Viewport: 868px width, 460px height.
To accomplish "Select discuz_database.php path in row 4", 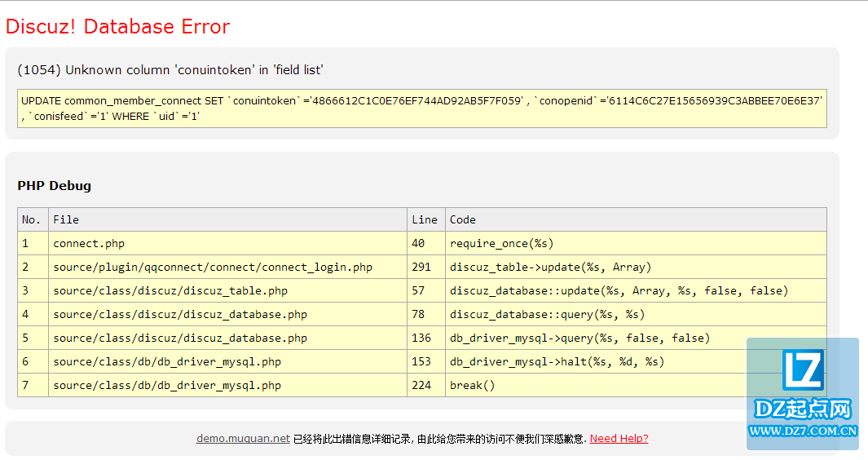I will (x=227, y=314).
